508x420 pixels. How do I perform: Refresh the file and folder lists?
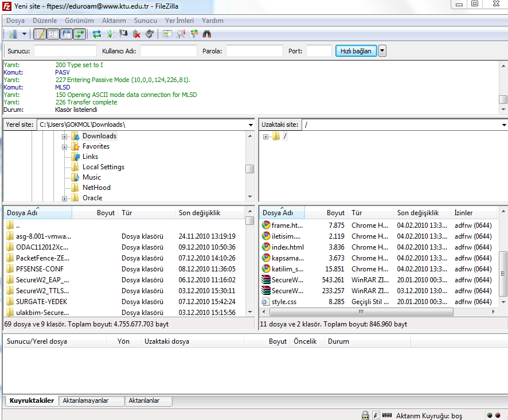(96, 34)
